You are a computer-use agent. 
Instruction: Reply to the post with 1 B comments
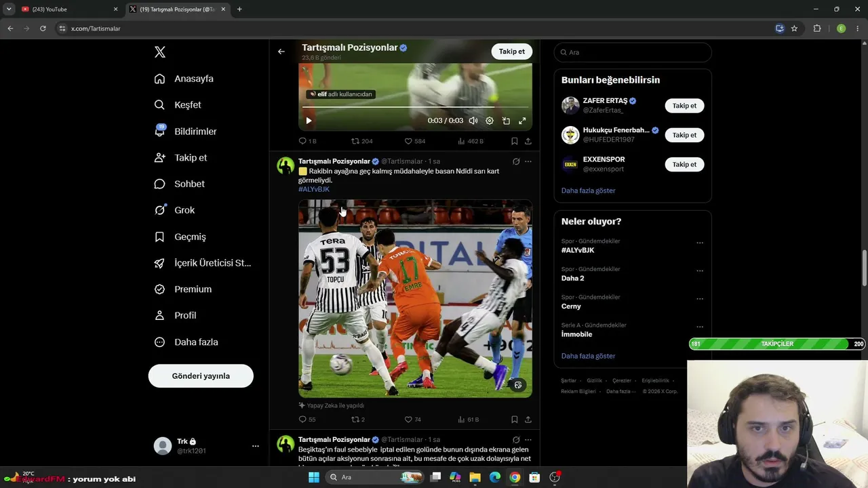click(307, 141)
